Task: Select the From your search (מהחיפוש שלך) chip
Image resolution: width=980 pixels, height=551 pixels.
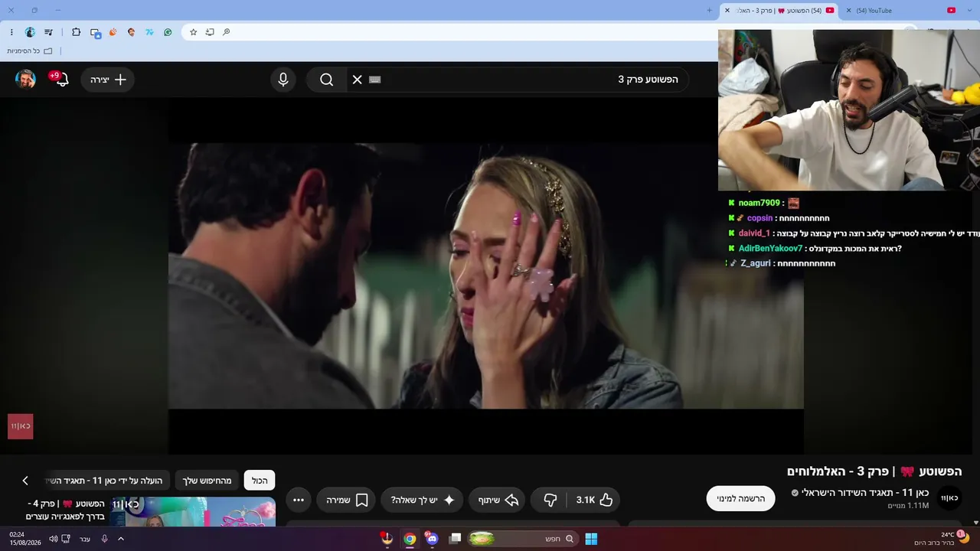Action: (207, 481)
